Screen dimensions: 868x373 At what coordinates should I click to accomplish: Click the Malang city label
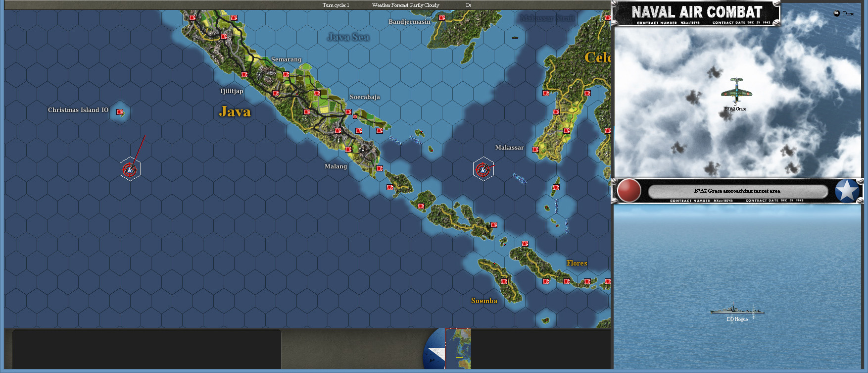click(336, 166)
